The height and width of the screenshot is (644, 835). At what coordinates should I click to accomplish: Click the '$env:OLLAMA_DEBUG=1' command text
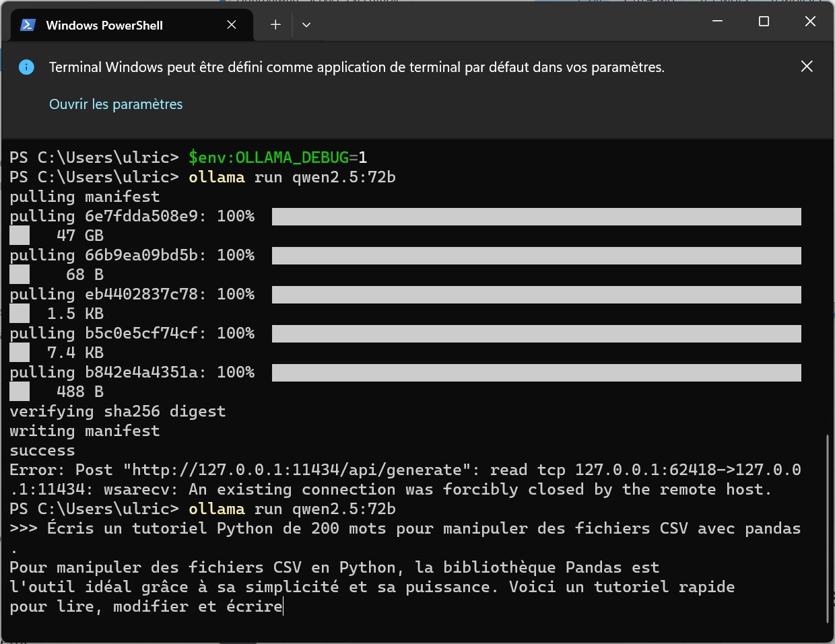pyautogui.click(x=277, y=157)
